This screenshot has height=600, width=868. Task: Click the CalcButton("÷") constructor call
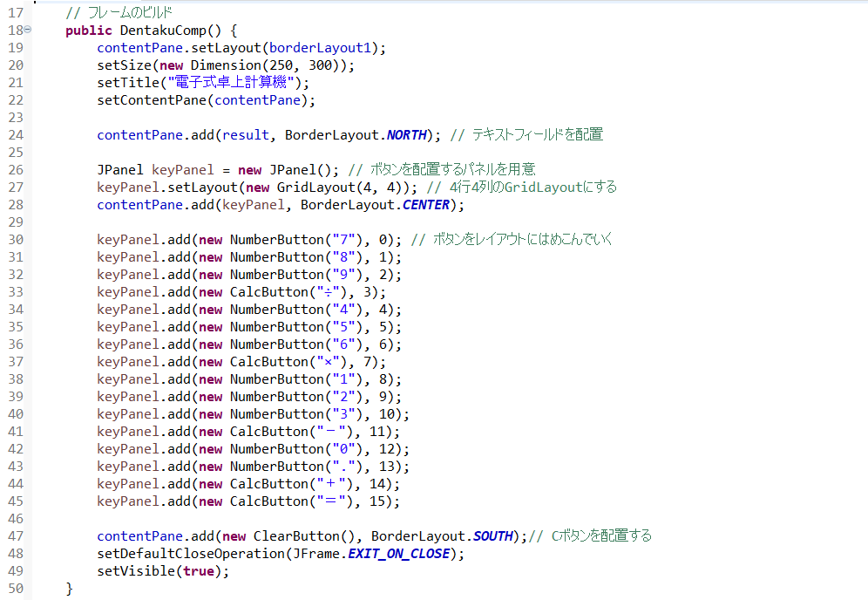268,292
